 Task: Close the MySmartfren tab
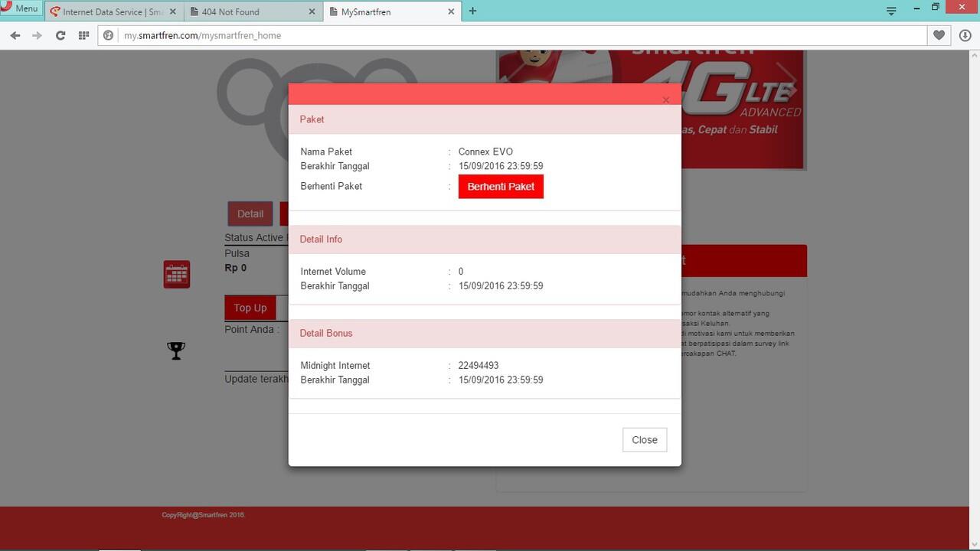451,11
